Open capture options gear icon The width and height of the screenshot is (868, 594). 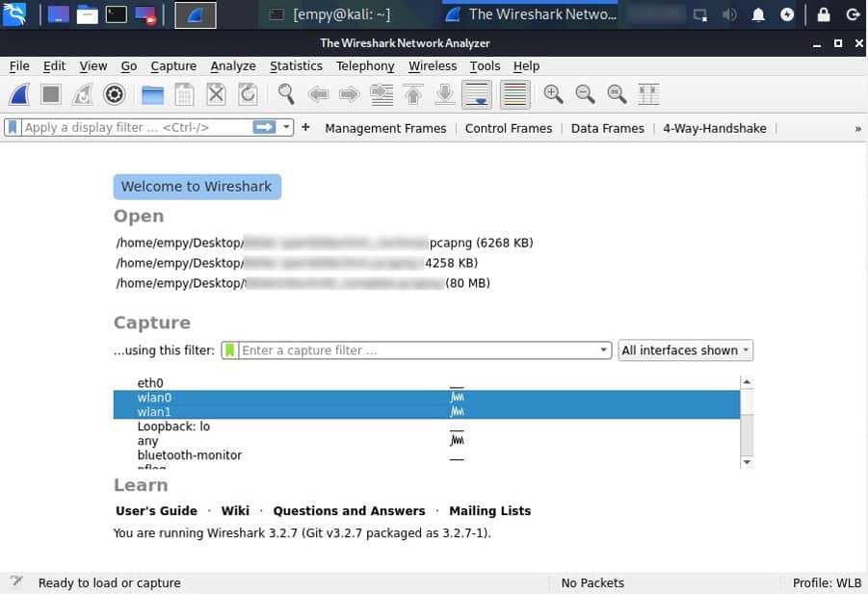(x=114, y=94)
